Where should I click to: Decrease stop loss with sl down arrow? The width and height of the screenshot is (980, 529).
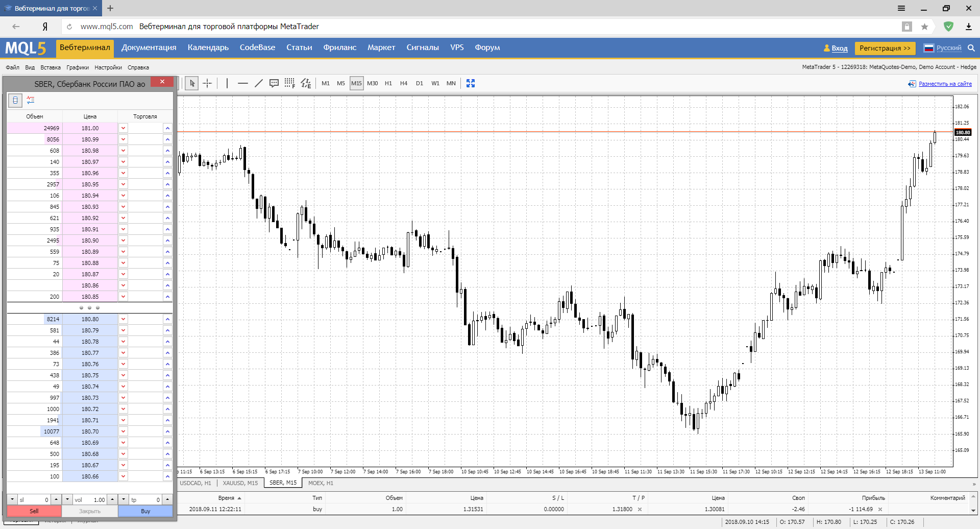coord(12,499)
